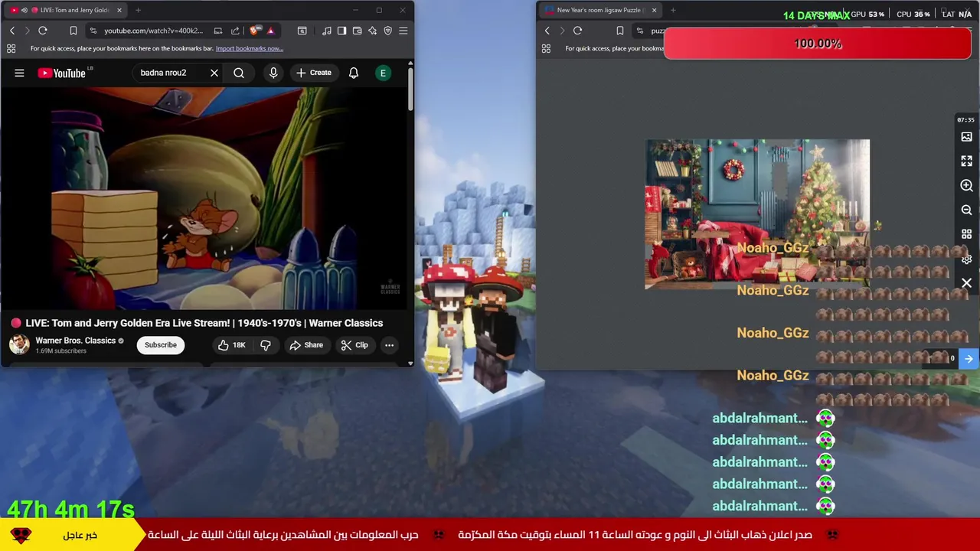Viewport: 980px width, 551px height.
Task: Open a new tab in YouTube window
Action: tap(138, 10)
